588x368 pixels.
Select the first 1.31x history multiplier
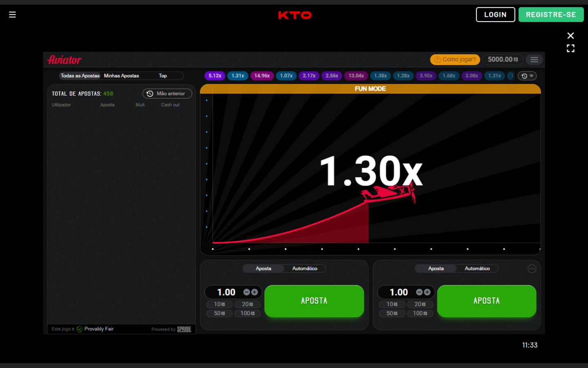pyautogui.click(x=238, y=76)
